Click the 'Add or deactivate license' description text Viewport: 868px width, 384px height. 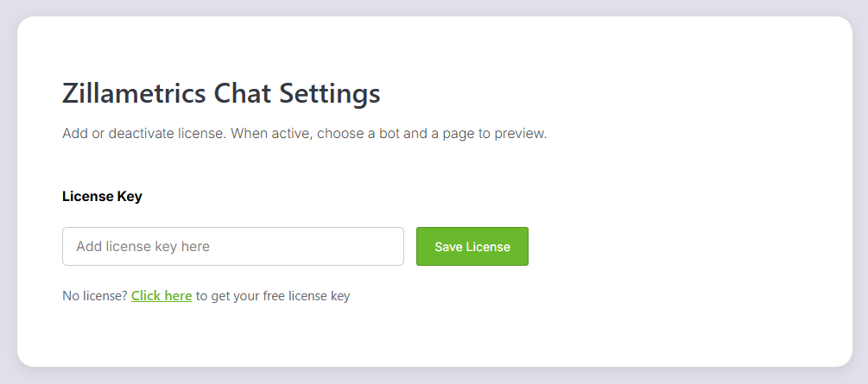coord(305,134)
